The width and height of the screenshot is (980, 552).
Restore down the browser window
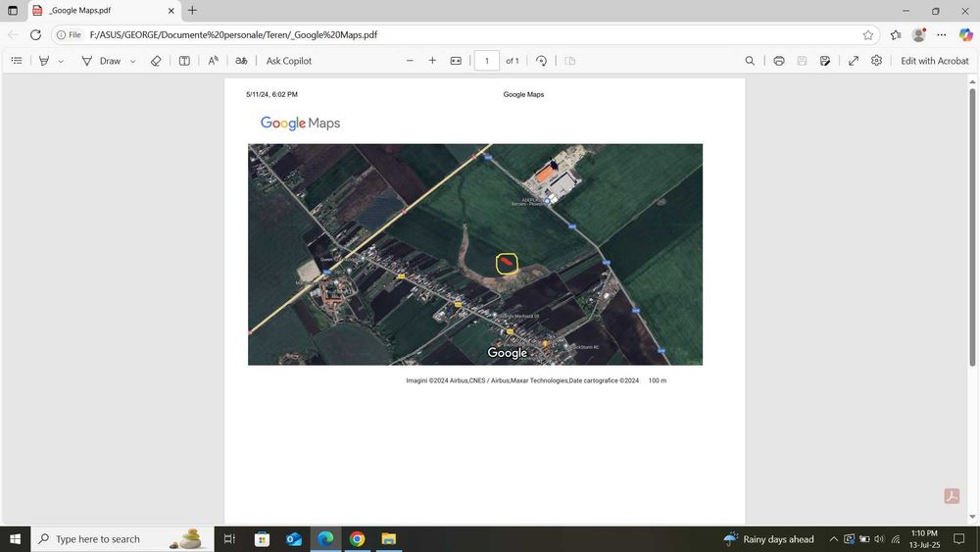click(x=936, y=11)
